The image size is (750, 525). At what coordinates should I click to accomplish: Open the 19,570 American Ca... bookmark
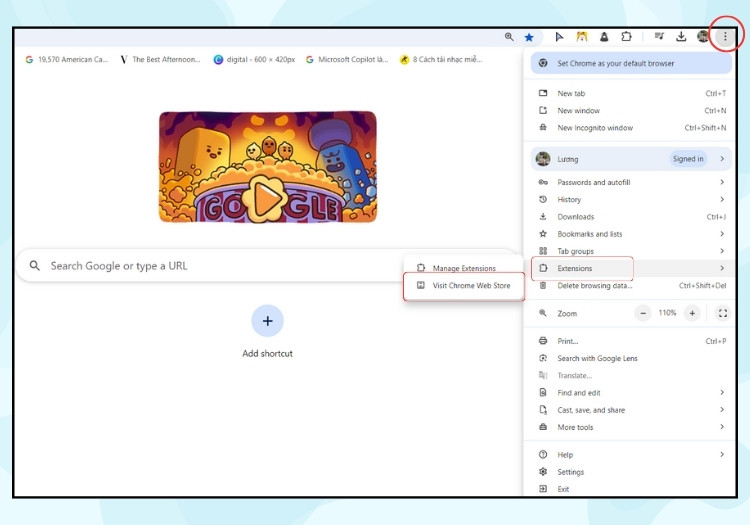pyautogui.click(x=67, y=59)
